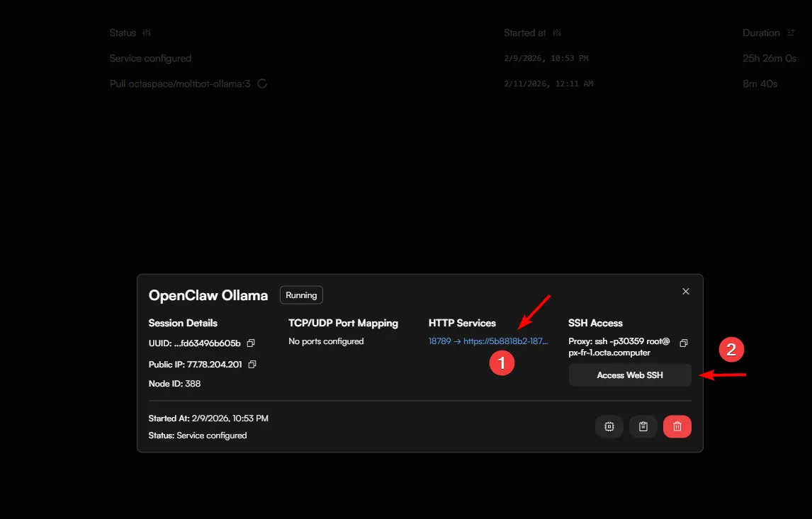Screen dimensions: 812x519
Task: Close the OpenClaw Ollama dialog
Action: [686, 291]
